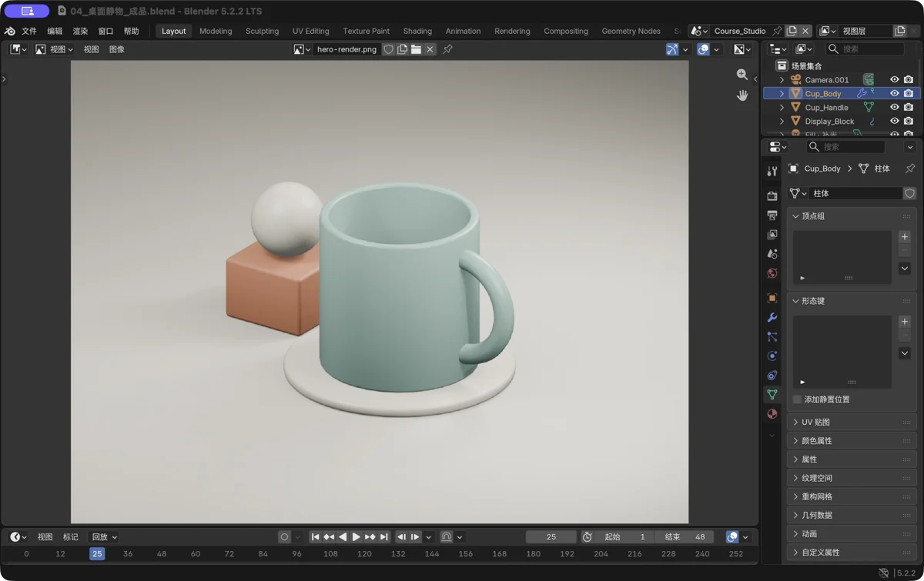Viewport: 924px width, 581px height.
Task: Unlink hero-render.png with the X icon
Action: [x=430, y=49]
